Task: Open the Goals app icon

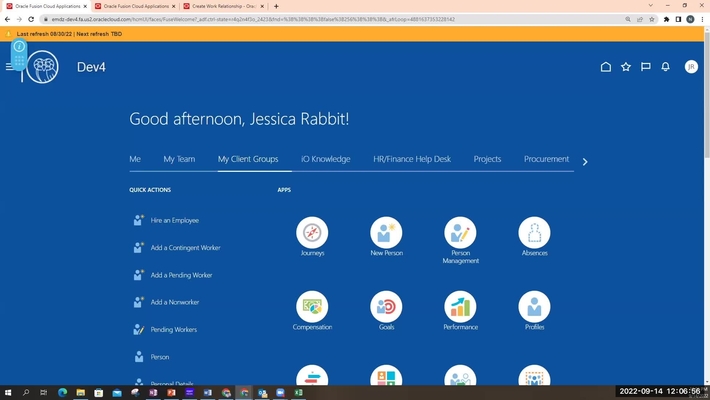Action: click(386, 307)
